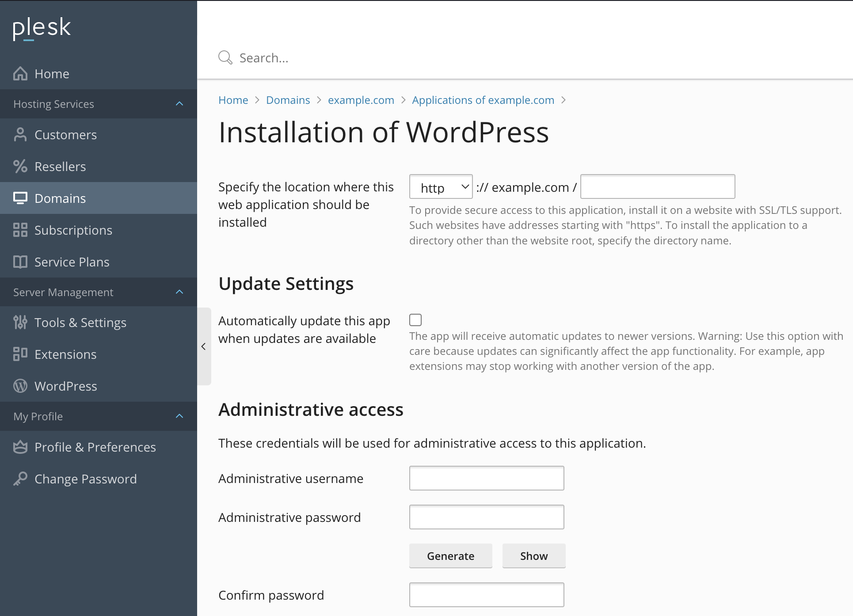Click the WordPress logo icon in sidebar
The image size is (853, 616).
pyautogui.click(x=20, y=386)
